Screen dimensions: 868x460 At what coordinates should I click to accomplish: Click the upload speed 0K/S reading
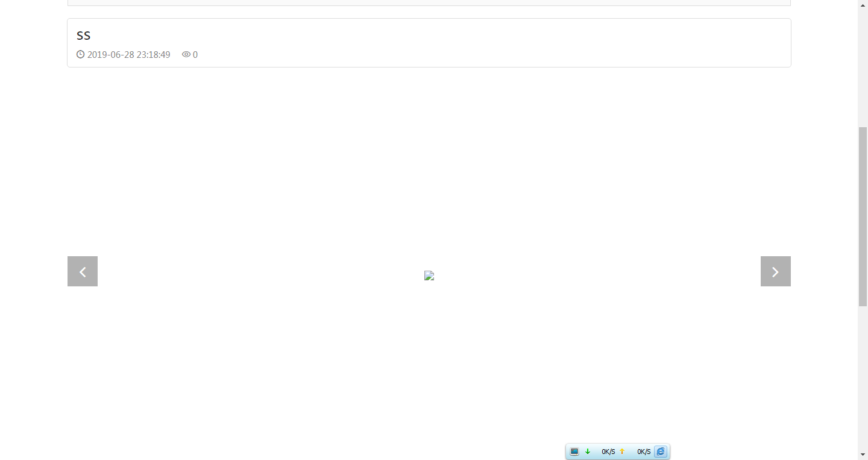(644, 452)
